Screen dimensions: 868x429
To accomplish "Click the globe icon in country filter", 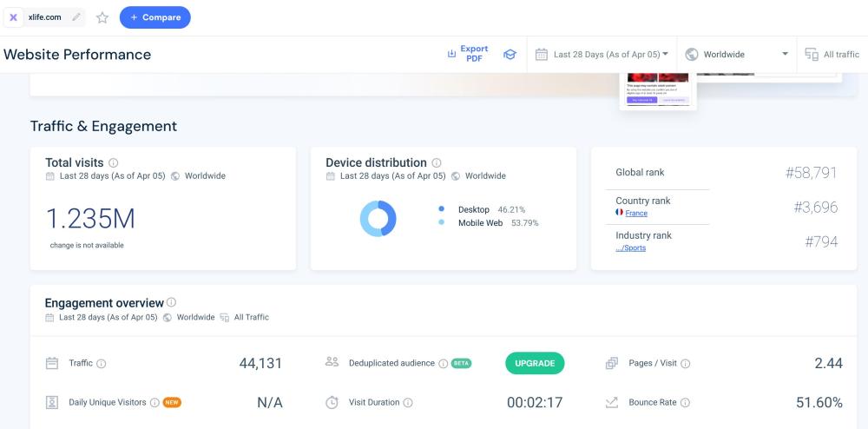I will [692, 54].
